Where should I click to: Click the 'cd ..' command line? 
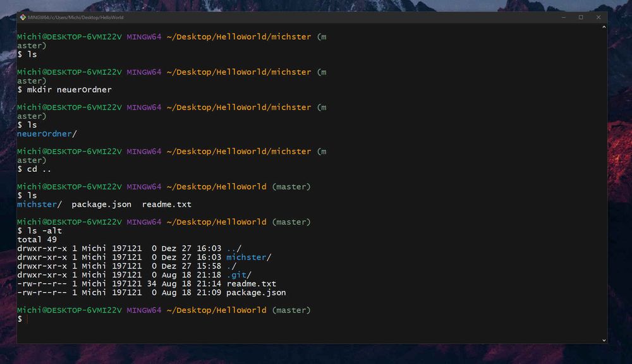[x=35, y=169]
